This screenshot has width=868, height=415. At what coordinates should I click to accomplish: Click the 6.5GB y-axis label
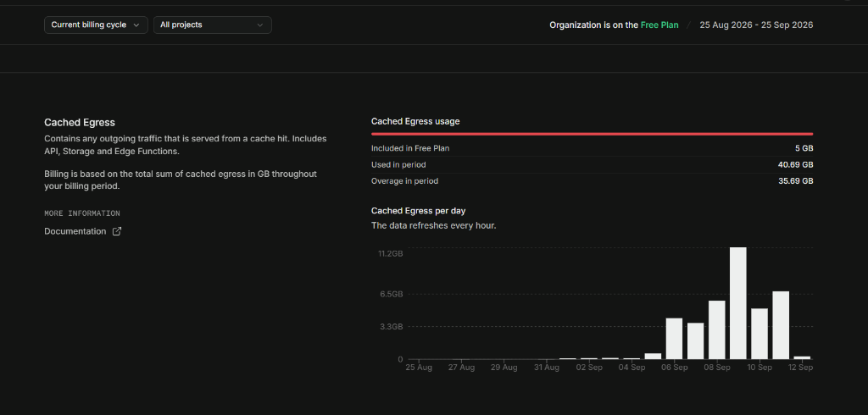[392, 294]
